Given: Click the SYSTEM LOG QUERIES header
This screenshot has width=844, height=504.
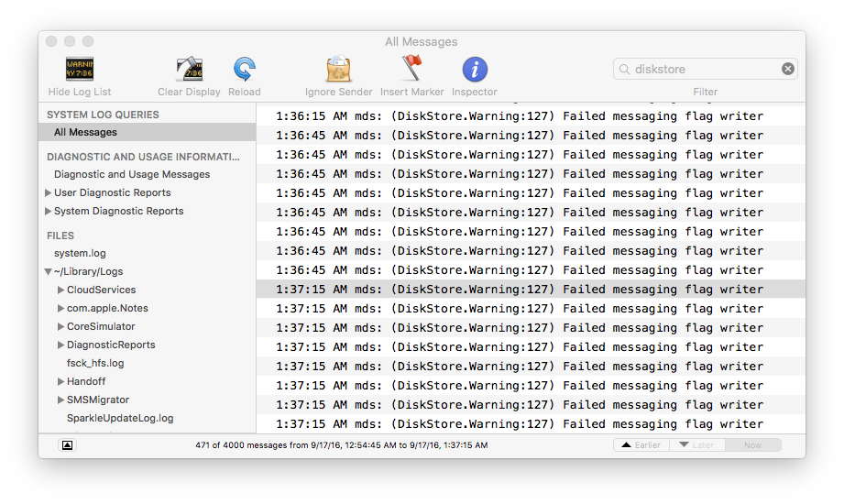Looking at the screenshot, I should pos(103,115).
